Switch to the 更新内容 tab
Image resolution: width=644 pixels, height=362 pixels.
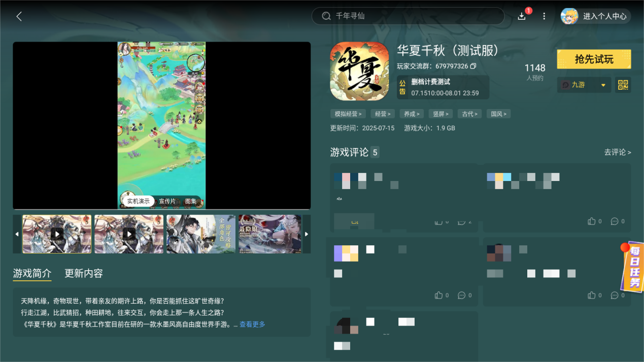tap(84, 273)
